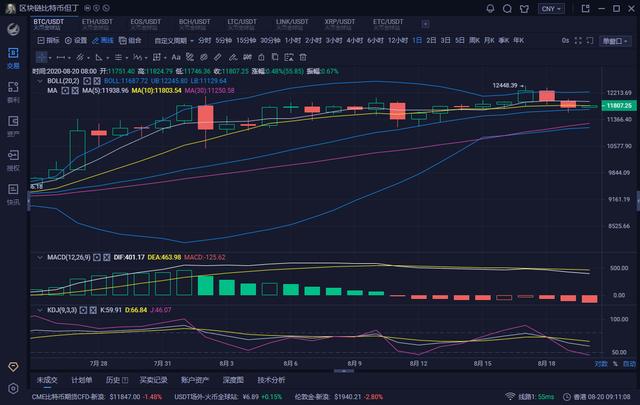Viewport: 640px width, 405px height.
Task: Click the lock drawings icon
Action: click(x=261, y=57)
